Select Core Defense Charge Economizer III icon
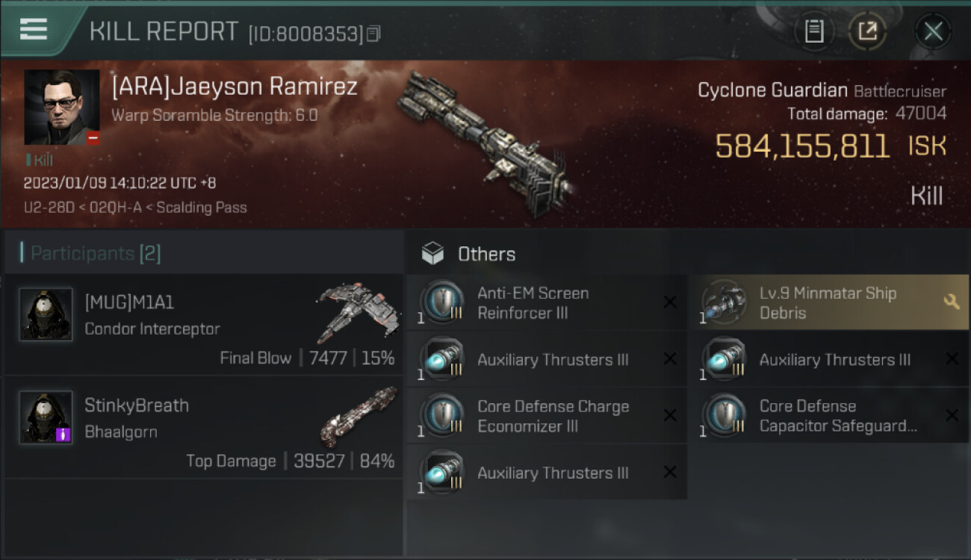 (441, 416)
